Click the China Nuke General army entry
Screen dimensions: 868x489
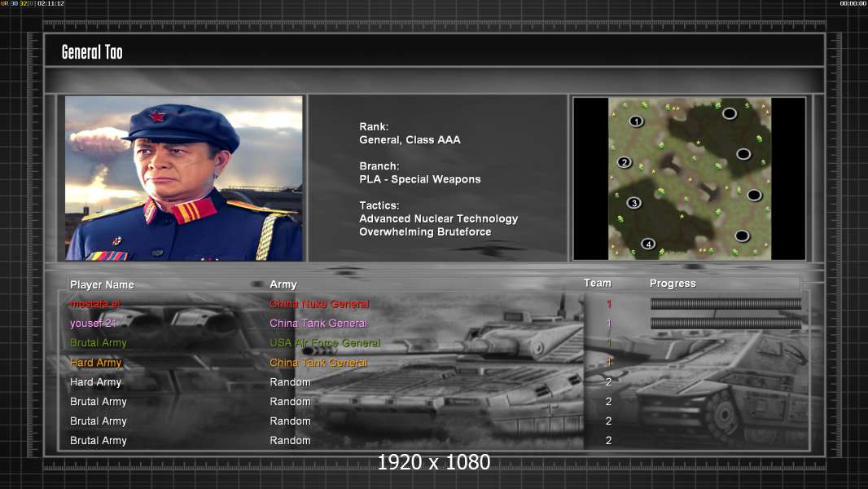click(319, 304)
